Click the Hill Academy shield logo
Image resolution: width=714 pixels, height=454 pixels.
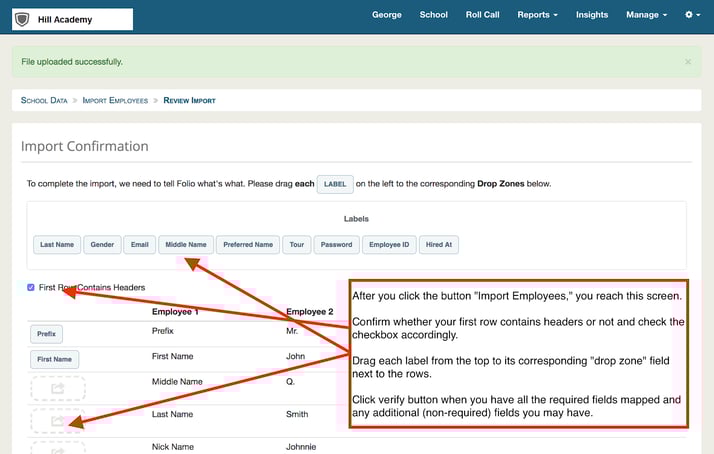22,20
